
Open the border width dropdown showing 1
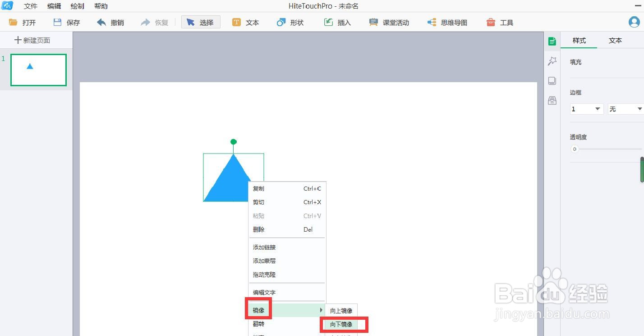click(585, 109)
